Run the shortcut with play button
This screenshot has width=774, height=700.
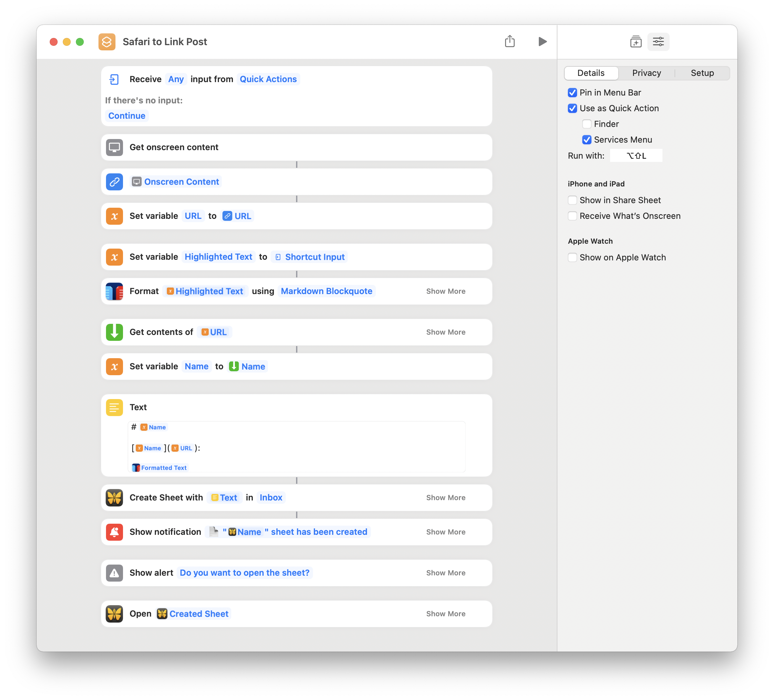[542, 42]
